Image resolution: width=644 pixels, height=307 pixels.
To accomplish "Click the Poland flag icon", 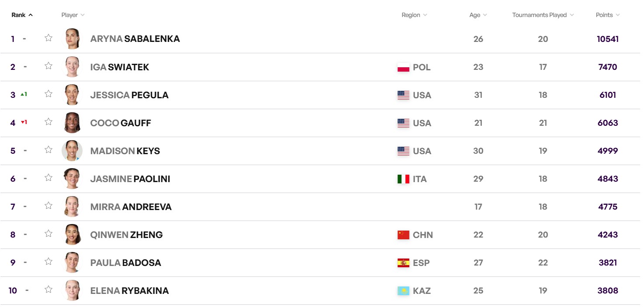I will pyautogui.click(x=403, y=67).
